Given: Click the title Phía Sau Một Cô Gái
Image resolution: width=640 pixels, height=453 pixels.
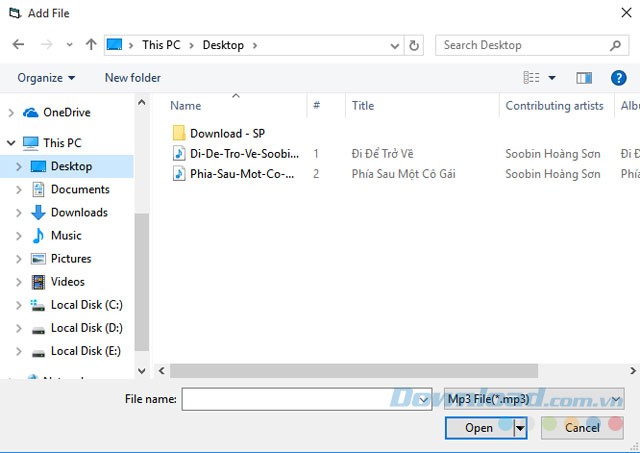Looking at the screenshot, I should coord(404,174).
